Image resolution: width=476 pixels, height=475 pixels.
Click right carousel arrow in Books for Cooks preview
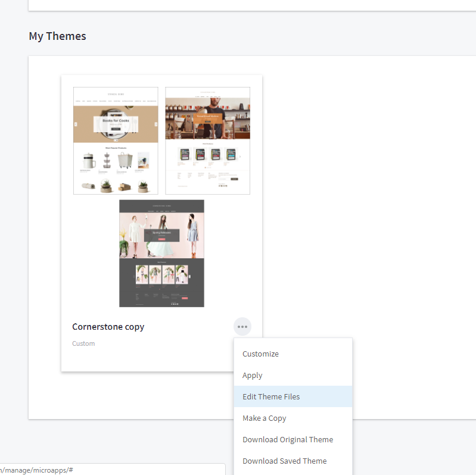click(x=155, y=124)
